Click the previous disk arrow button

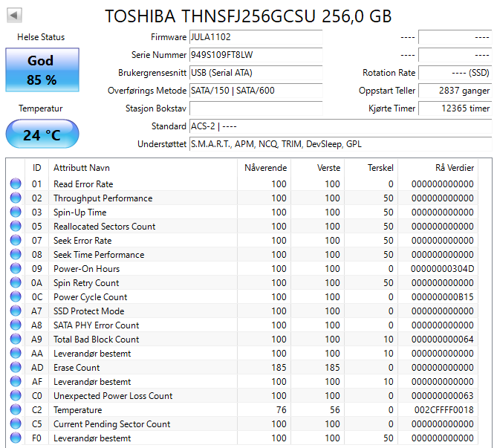point(14,16)
